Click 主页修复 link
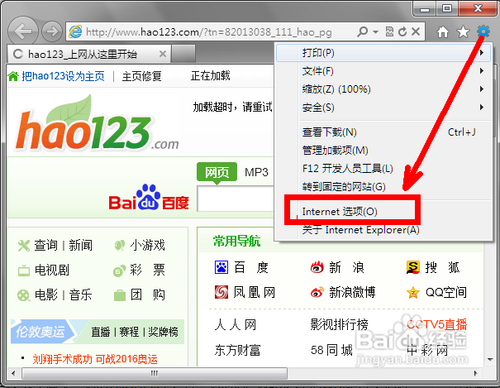This screenshot has width=500, height=388. pyautogui.click(x=142, y=76)
